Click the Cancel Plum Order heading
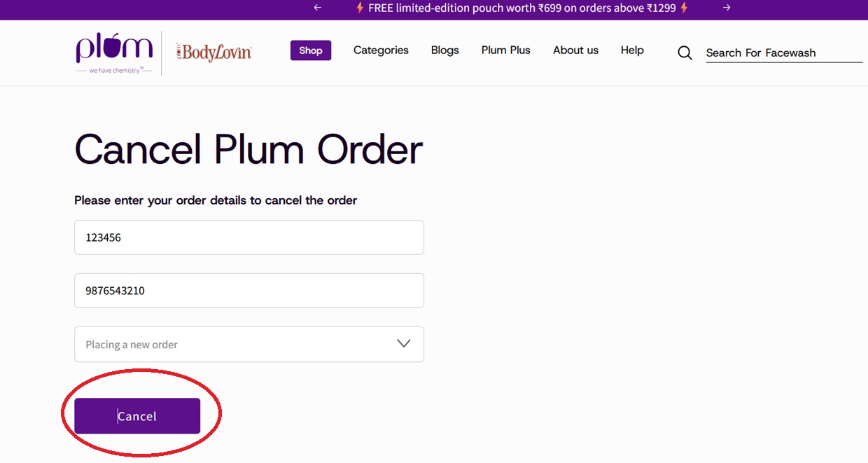Screen dimensions: 868x463 (248, 149)
